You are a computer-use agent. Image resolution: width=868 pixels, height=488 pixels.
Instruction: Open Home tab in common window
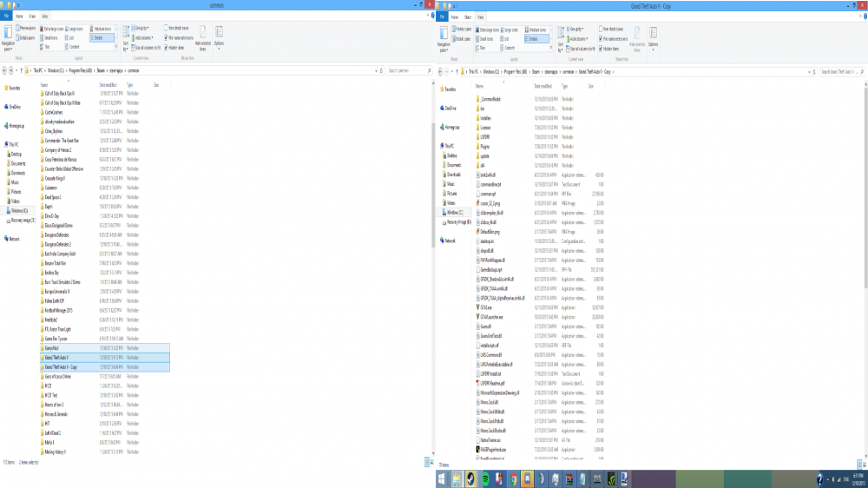coord(19,16)
